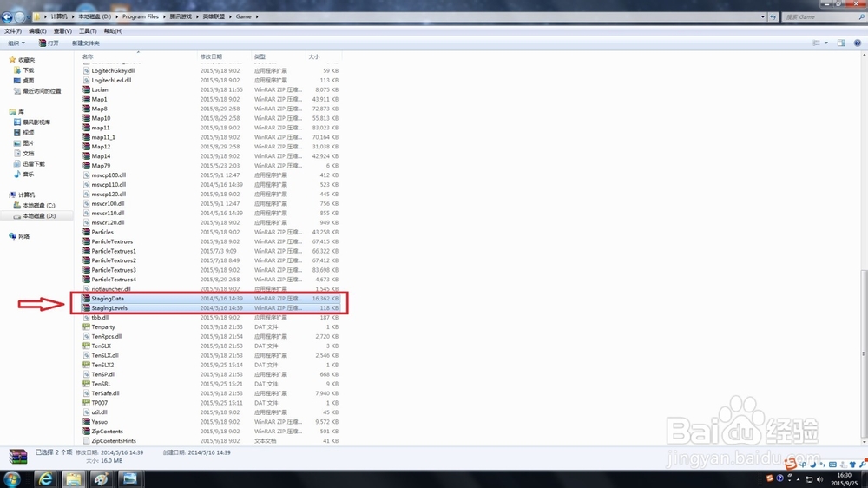Viewport: 868px width, 488px height.
Task: Click Program Files in the address breadcrumb
Action: click(x=140, y=16)
